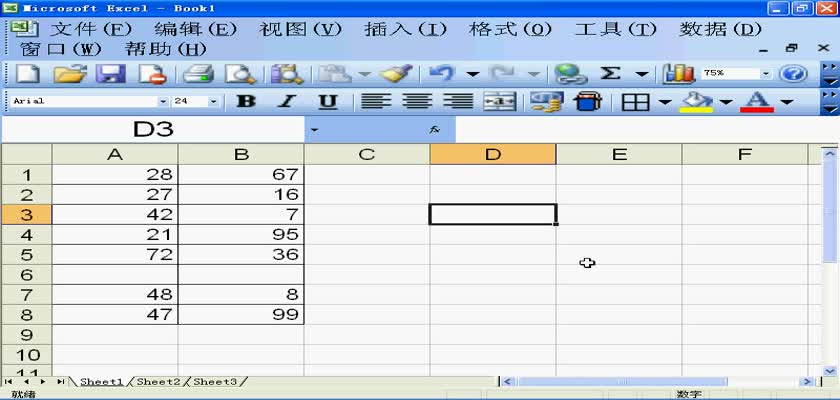
Task: Open a file with the folder icon
Action: [x=69, y=73]
